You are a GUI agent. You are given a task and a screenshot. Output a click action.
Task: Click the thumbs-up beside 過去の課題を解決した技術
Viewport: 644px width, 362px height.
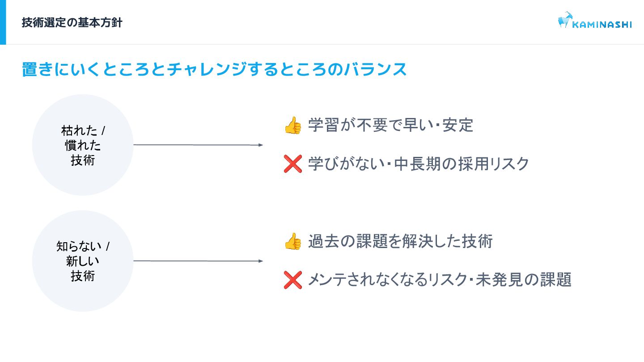[x=293, y=241]
